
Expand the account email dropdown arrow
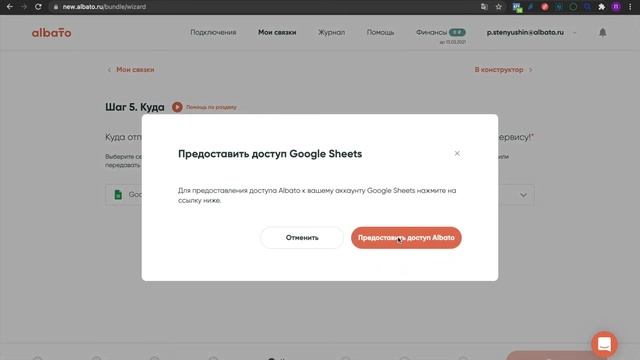(575, 33)
